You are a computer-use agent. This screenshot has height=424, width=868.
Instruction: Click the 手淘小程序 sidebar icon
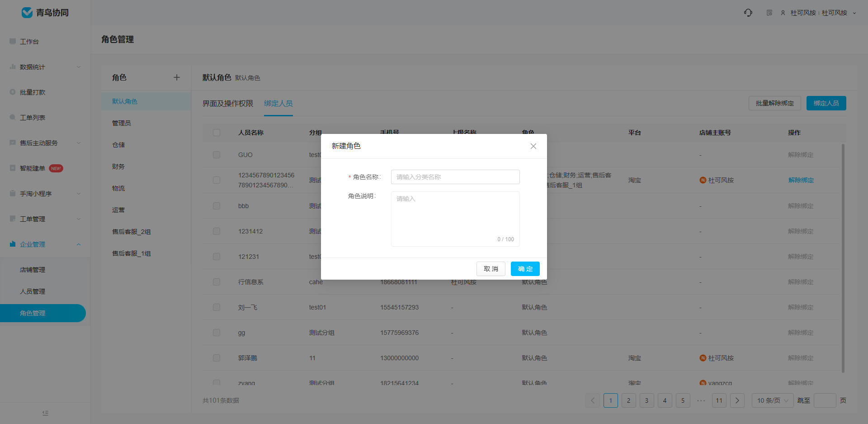click(13, 193)
